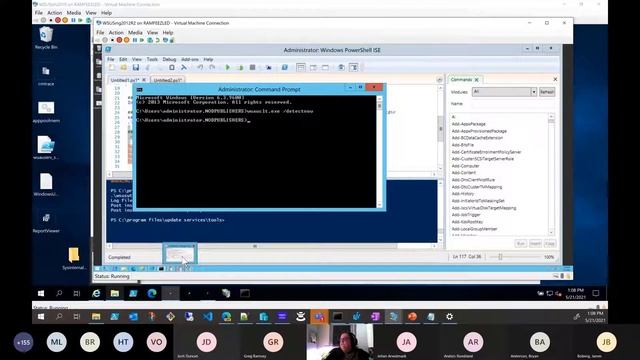Expand script pane with collapse arrow button
Image resolution: width=640 pixels, height=360 pixels.
point(439,80)
